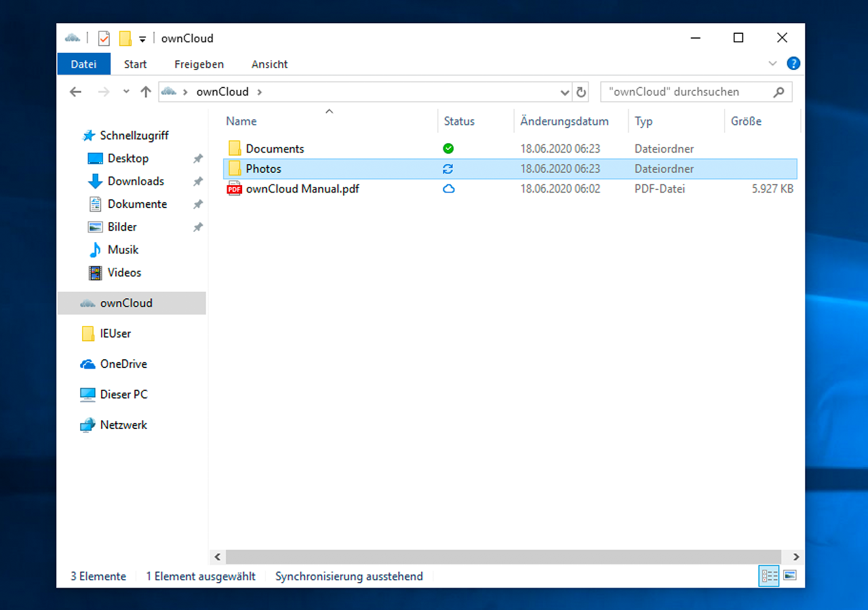
Task: Open the recent locations dropdown arrow
Action: tap(126, 91)
